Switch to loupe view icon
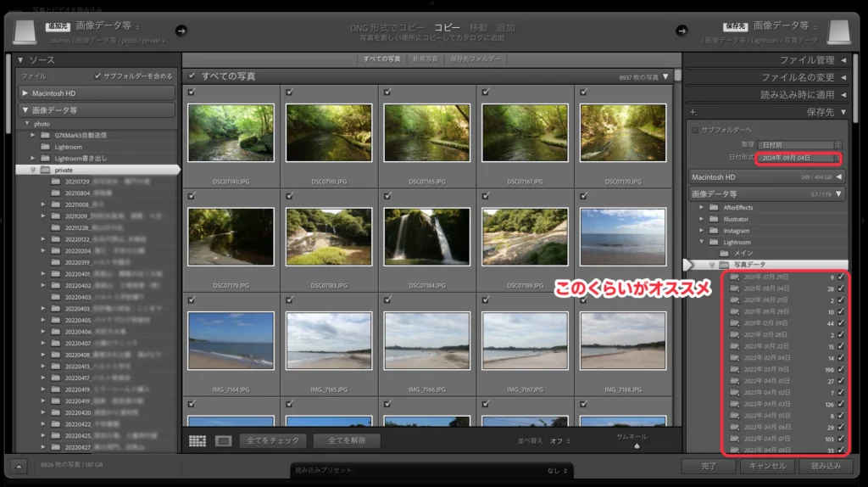This screenshot has width=868, height=487. [223, 441]
